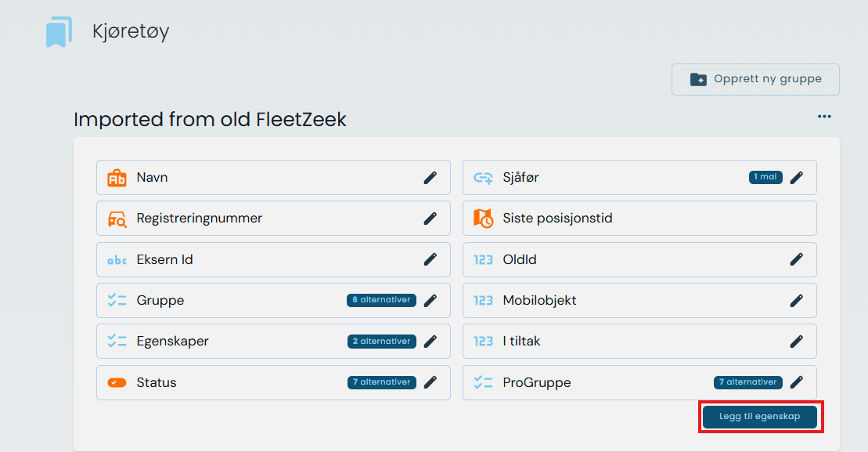
Task: Click the Imported from old FleetZeek heading
Action: click(210, 120)
